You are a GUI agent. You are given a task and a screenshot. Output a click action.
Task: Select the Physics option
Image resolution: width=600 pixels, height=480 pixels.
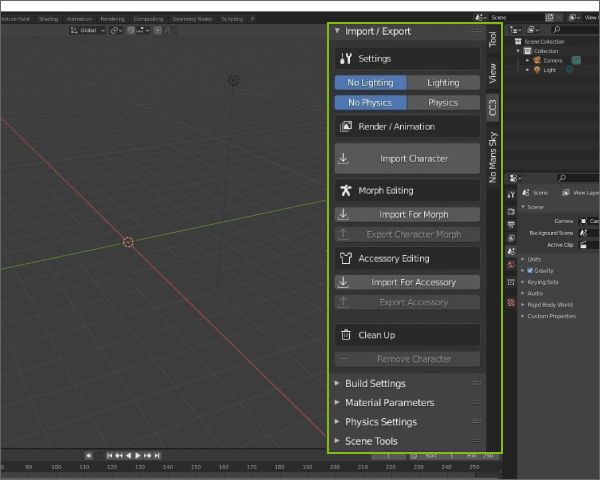pos(443,103)
